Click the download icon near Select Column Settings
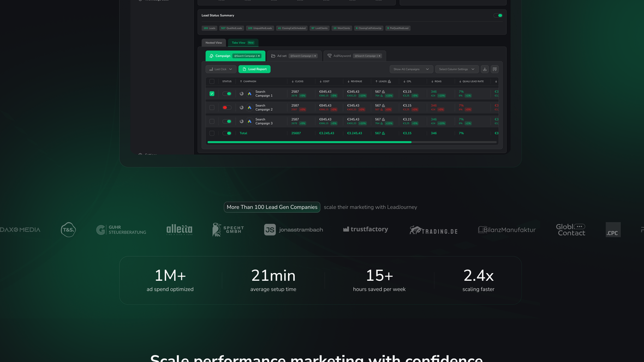The width and height of the screenshot is (644, 362). point(485,69)
